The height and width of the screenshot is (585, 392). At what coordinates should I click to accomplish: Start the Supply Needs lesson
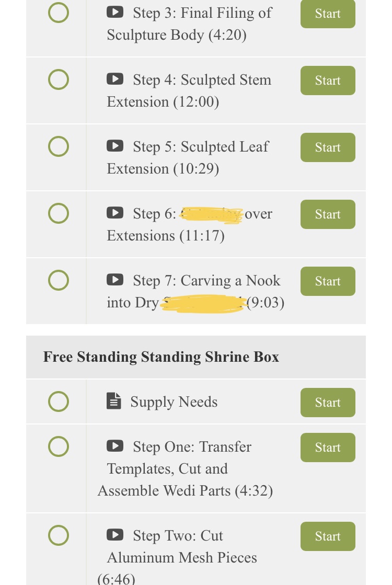coord(328,403)
